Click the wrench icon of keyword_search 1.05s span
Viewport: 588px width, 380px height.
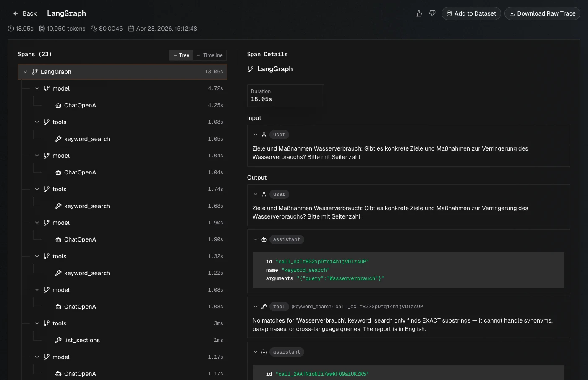point(58,139)
